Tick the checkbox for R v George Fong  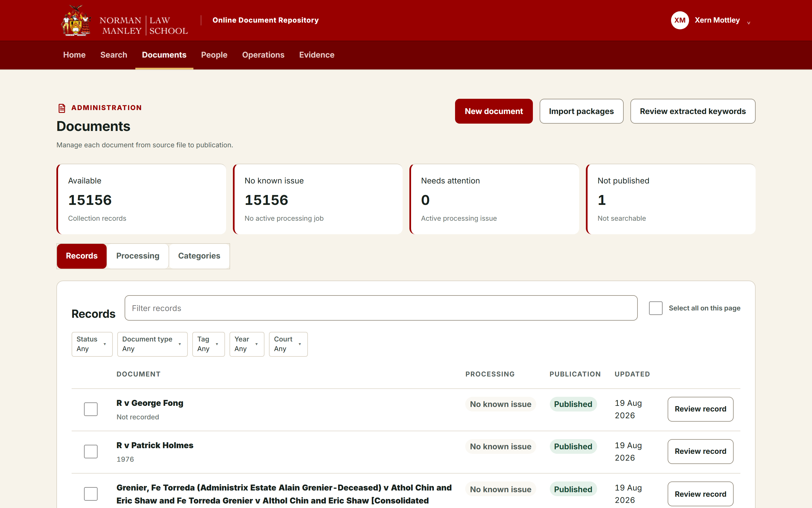pos(91,409)
